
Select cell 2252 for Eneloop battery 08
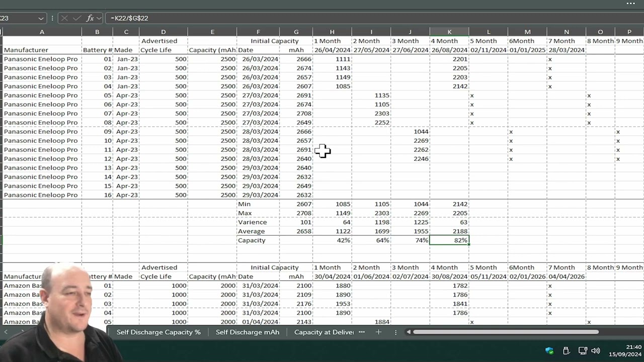[x=371, y=123]
